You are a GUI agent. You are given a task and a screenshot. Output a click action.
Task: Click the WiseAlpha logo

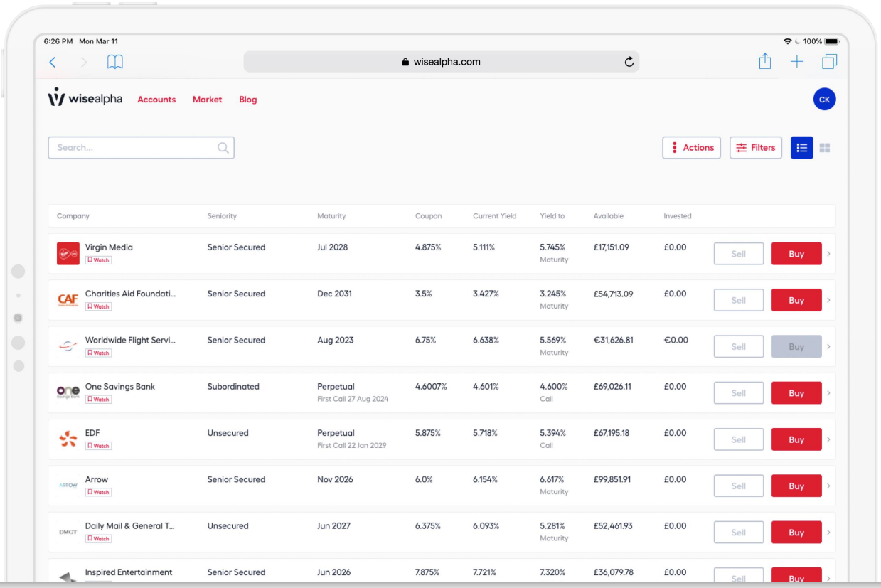[85, 98]
